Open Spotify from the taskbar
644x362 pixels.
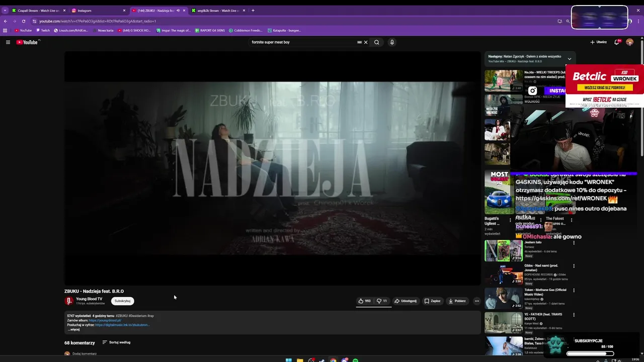(x=355, y=360)
